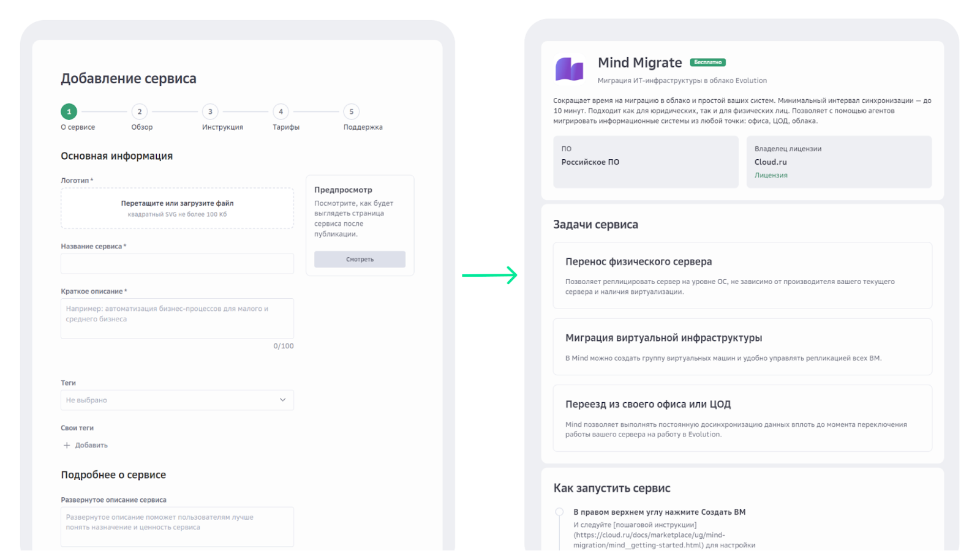Select the "Перенос физического сервера" task title

coord(639,262)
